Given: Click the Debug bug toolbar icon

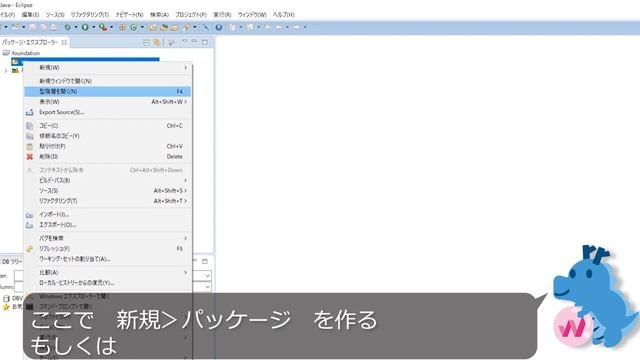Looking at the screenshot, I should tap(67, 27).
